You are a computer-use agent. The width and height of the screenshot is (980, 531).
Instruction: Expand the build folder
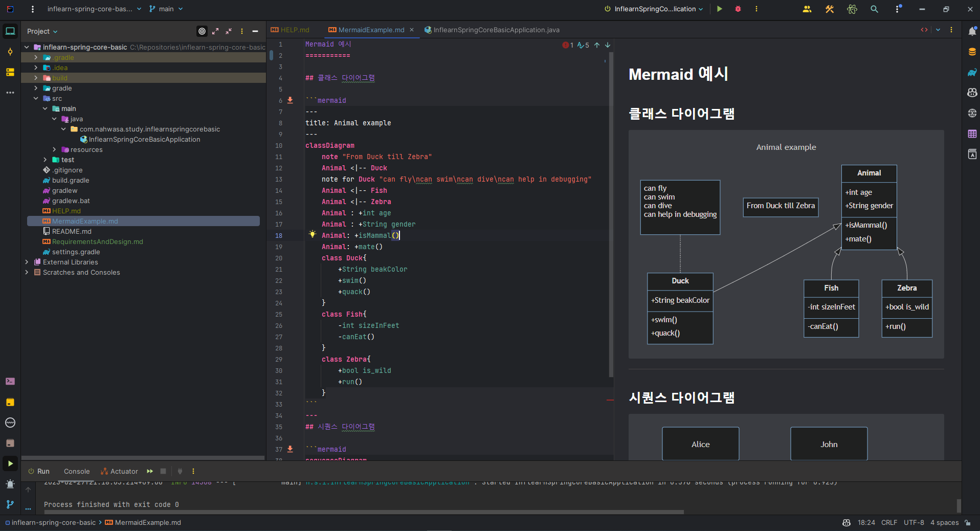tap(36, 78)
